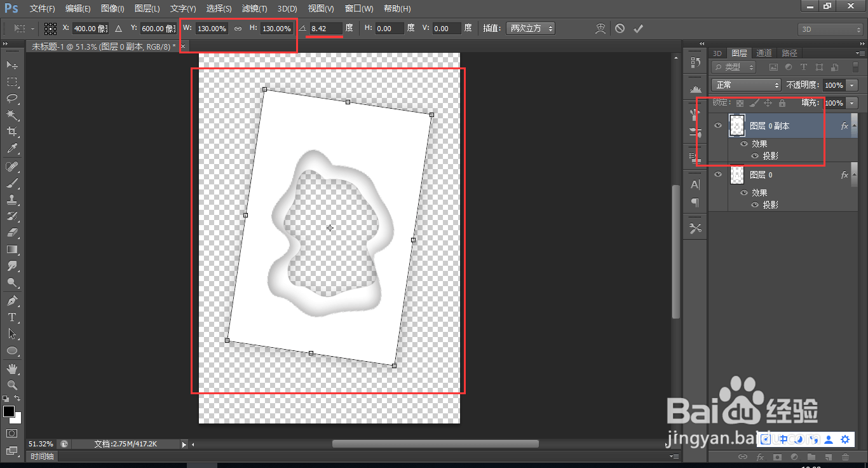Viewport: 868px width, 468px height.
Task: Open the 正常 blend mode dropdown
Action: 747,85
